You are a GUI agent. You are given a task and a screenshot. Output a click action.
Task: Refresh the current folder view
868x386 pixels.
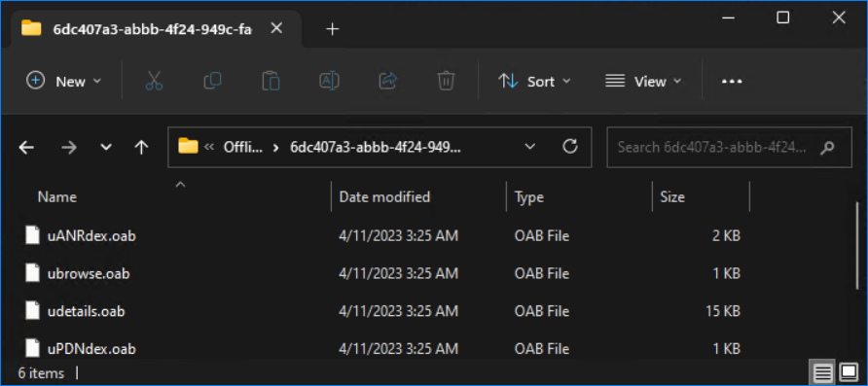[x=570, y=147]
